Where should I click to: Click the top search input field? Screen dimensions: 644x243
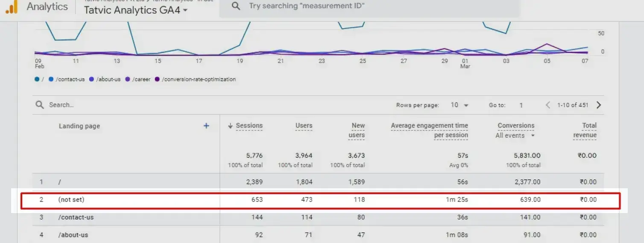click(x=369, y=6)
